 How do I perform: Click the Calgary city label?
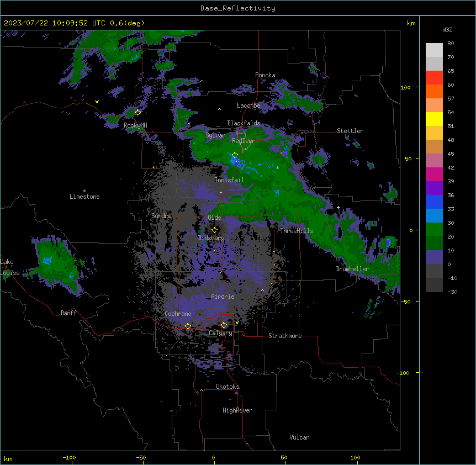coord(220,333)
